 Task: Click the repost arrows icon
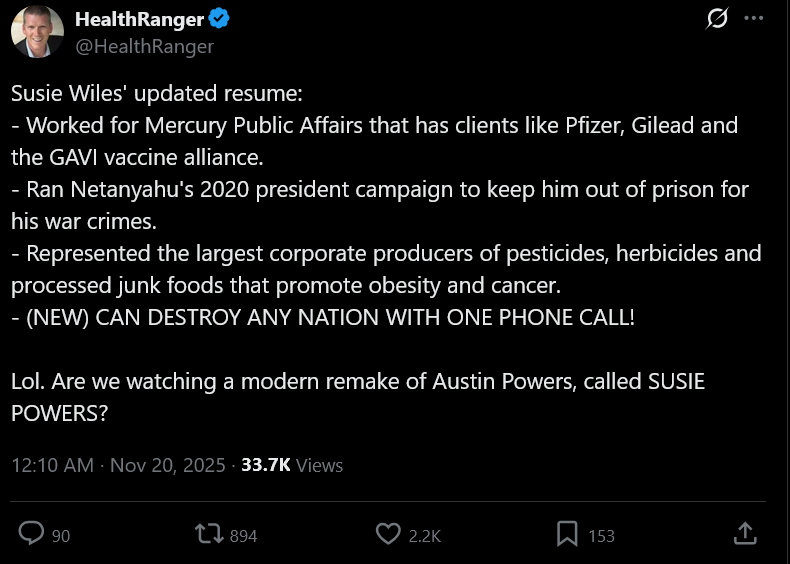(210, 534)
